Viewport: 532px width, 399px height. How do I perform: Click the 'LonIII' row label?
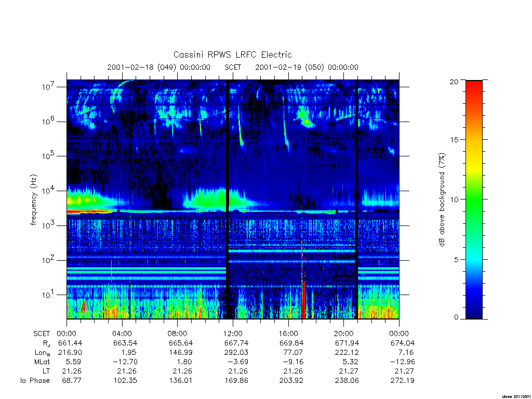click(43, 353)
